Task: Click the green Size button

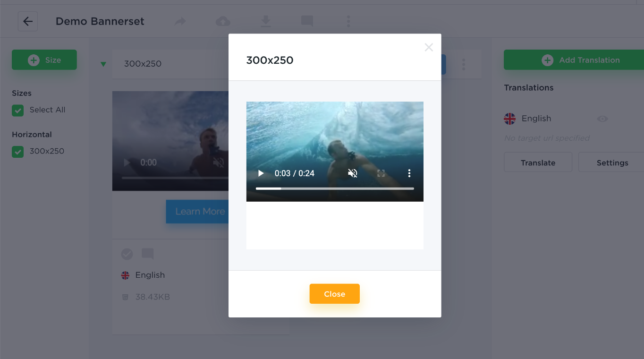Action: pyautogui.click(x=44, y=60)
